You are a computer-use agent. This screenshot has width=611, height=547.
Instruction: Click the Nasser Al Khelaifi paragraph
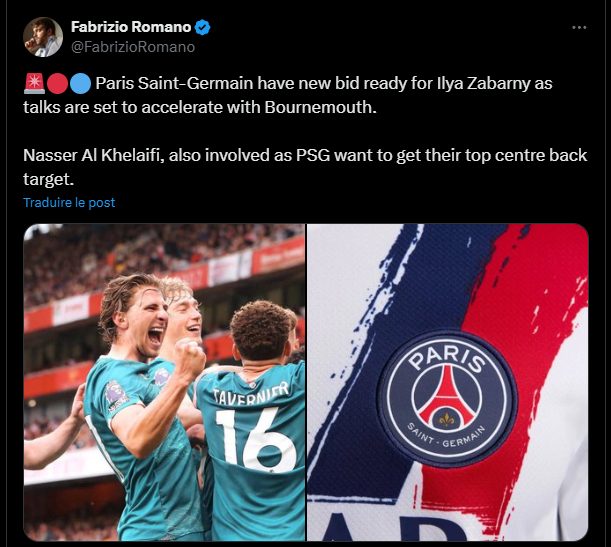(305, 167)
